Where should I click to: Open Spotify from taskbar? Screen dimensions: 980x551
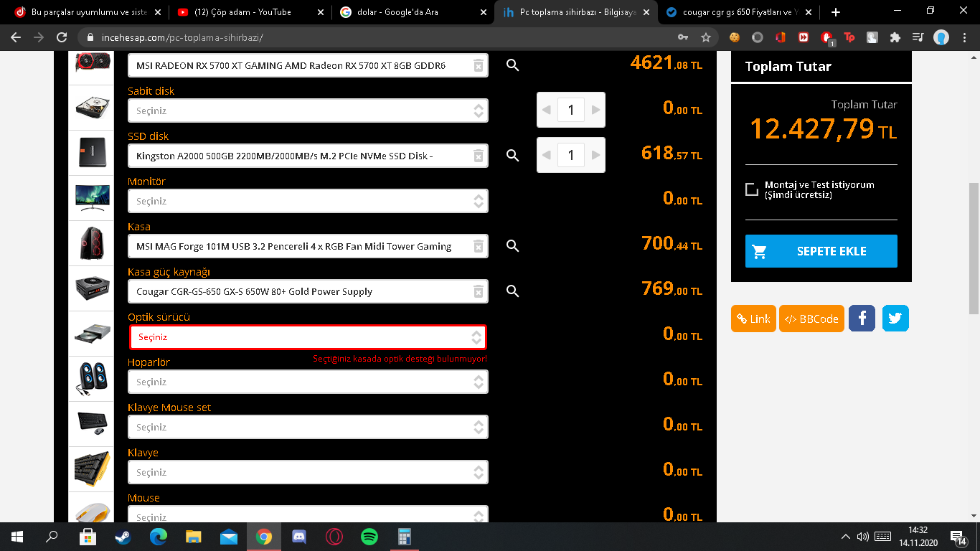tap(369, 536)
